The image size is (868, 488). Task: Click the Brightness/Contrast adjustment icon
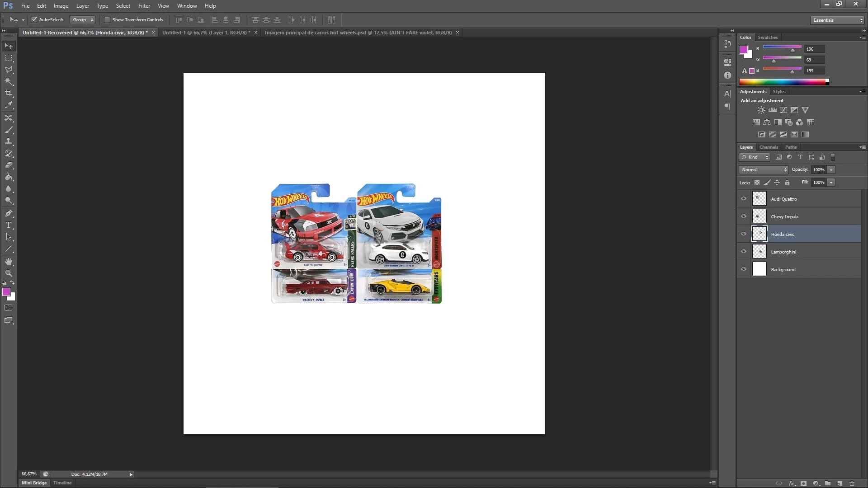(761, 110)
